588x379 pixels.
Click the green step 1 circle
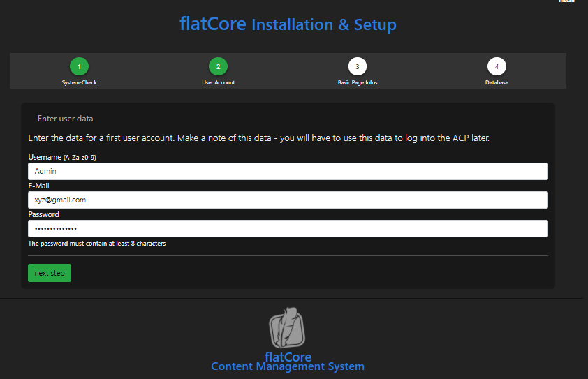pyautogui.click(x=79, y=66)
